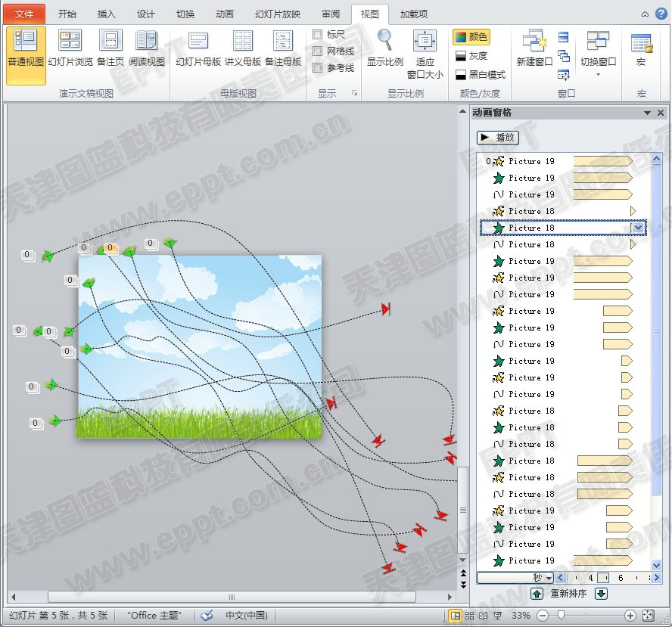Image resolution: width=672 pixels, height=627 pixels.
Task: Click spell check icon in status bar
Action: point(207,616)
